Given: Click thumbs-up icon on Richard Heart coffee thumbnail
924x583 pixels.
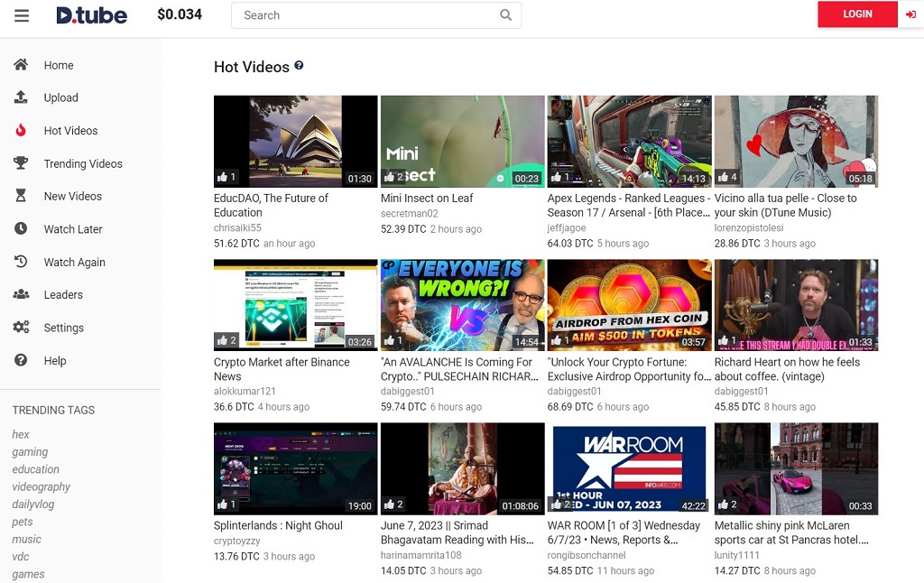Looking at the screenshot, I should [x=723, y=340].
